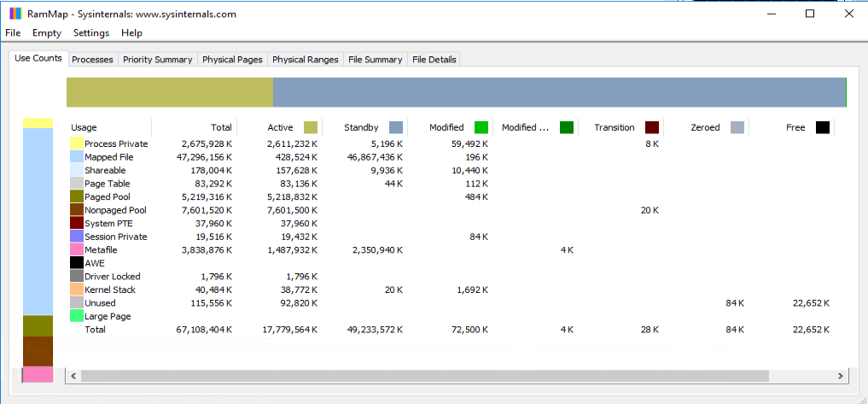This screenshot has height=404, width=868.
Task: Select the Process Private row label
Action: point(116,144)
